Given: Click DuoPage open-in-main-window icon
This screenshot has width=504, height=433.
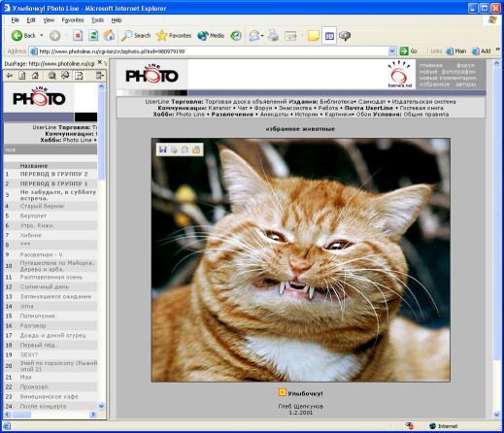Looking at the screenshot, I should pyautogui.click(x=79, y=76).
